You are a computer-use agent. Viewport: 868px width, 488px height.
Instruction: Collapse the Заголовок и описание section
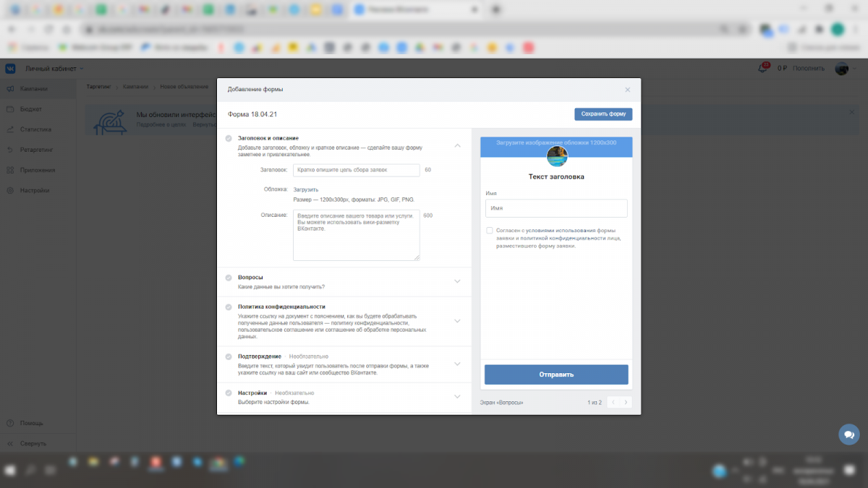pyautogui.click(x=457, y=145)
